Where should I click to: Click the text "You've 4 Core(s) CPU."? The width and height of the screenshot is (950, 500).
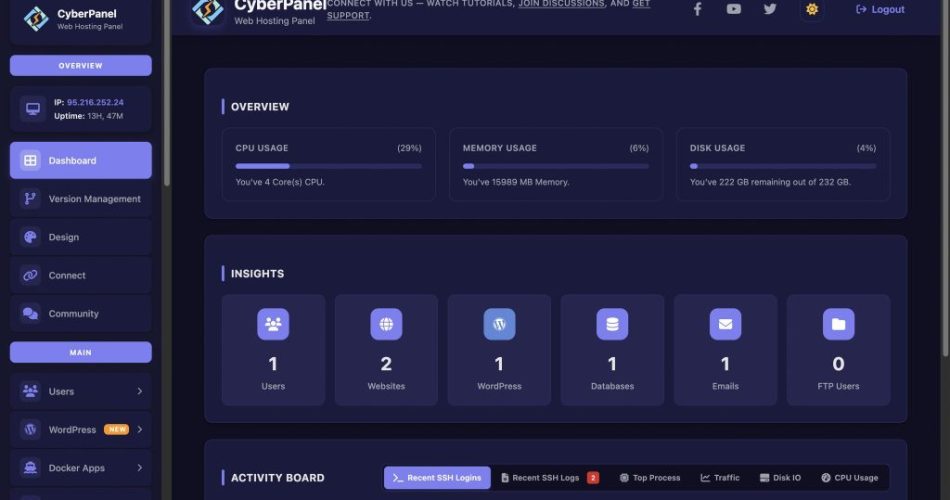(280, 182)
